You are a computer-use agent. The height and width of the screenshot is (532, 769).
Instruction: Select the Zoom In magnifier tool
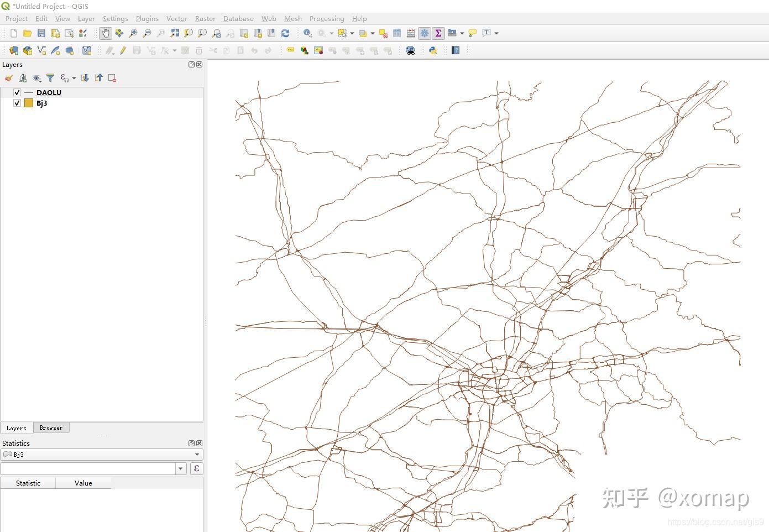133,33
